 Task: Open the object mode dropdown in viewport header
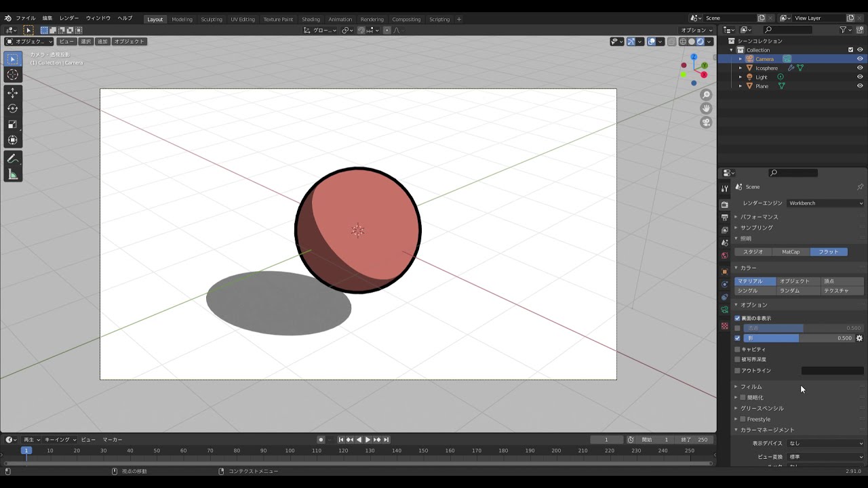(29, 41)
